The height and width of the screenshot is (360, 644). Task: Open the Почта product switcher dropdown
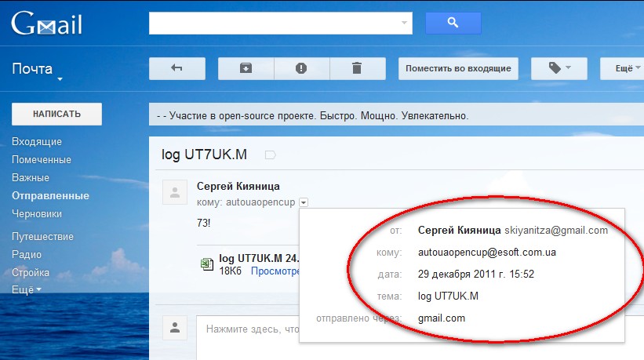point(37,71)
